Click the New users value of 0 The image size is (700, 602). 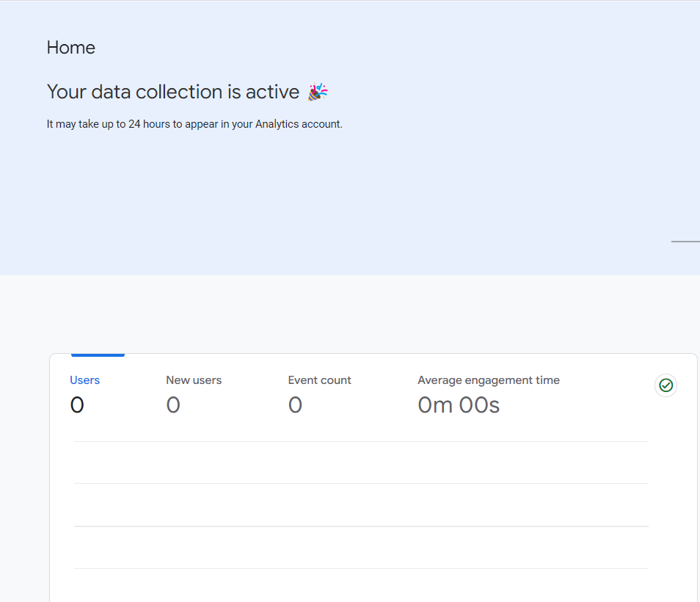click(173, 405)
